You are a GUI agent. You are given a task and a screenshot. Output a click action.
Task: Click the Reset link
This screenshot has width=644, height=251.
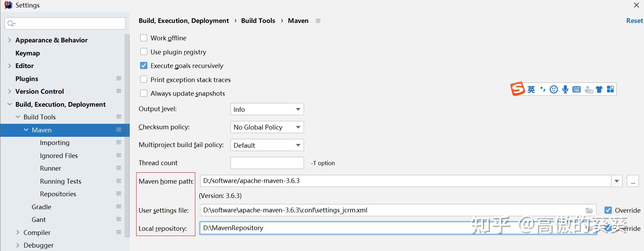(x=634, y=21)
